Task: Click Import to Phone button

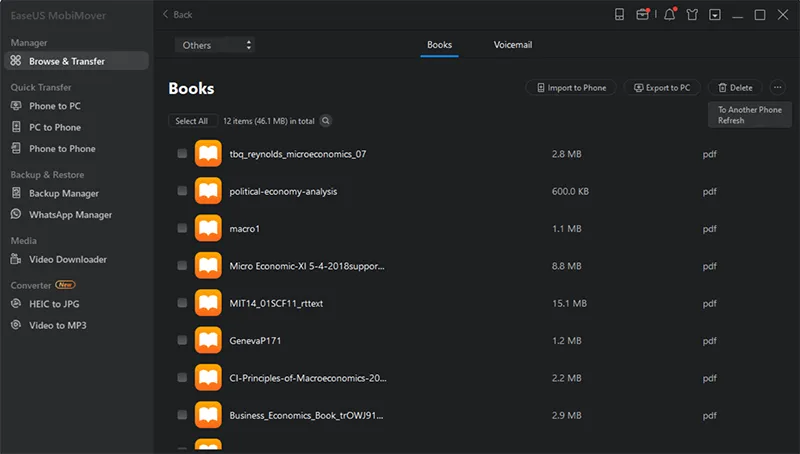Action: 571,88
